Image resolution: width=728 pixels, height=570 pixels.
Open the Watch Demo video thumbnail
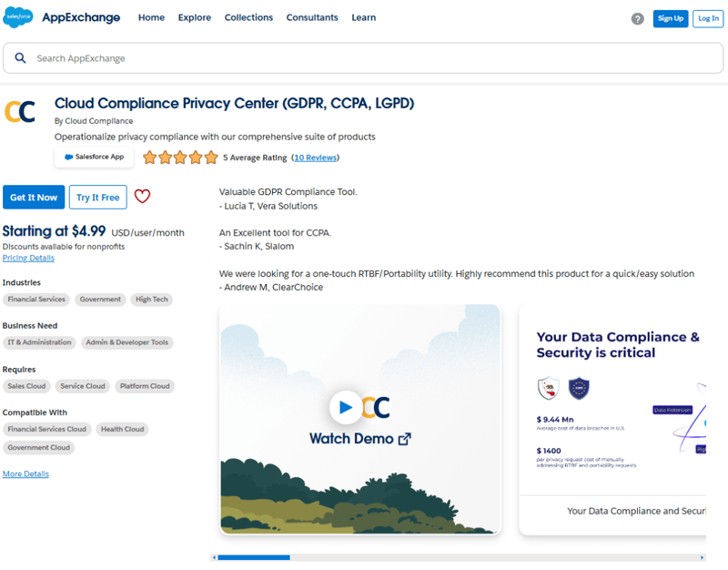coord(360,419)
